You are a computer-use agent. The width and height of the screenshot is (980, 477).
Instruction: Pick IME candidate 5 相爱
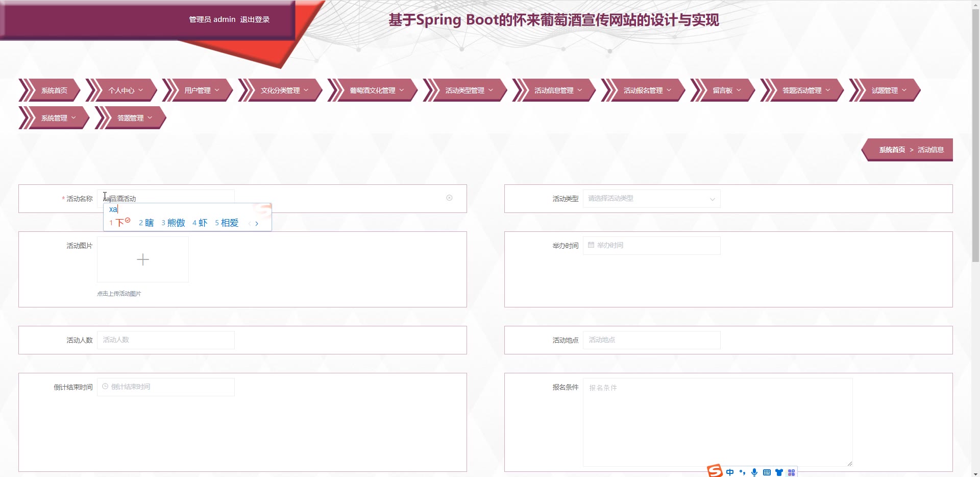point(227,223)
